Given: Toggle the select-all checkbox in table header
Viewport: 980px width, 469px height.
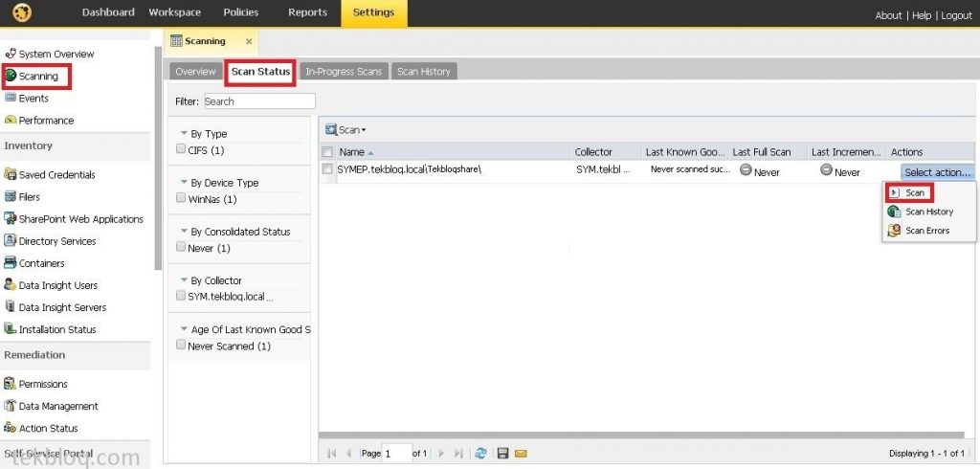Looking at the screenshot, I should pyautogui.click(x=327, y=151).
